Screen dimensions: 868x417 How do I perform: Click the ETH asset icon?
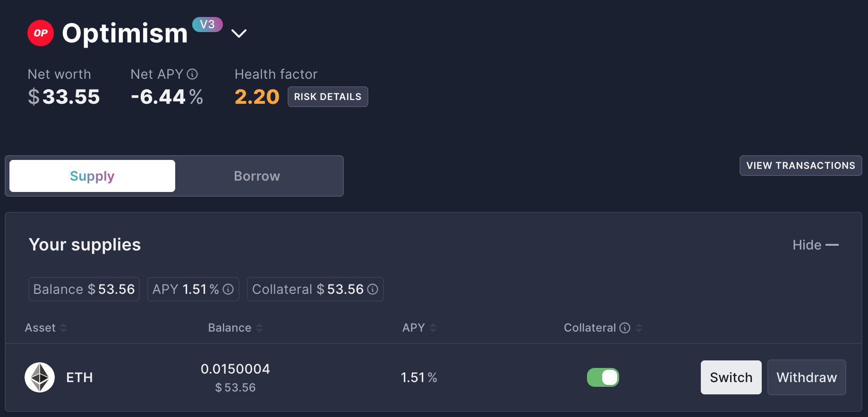click(40, 377)
